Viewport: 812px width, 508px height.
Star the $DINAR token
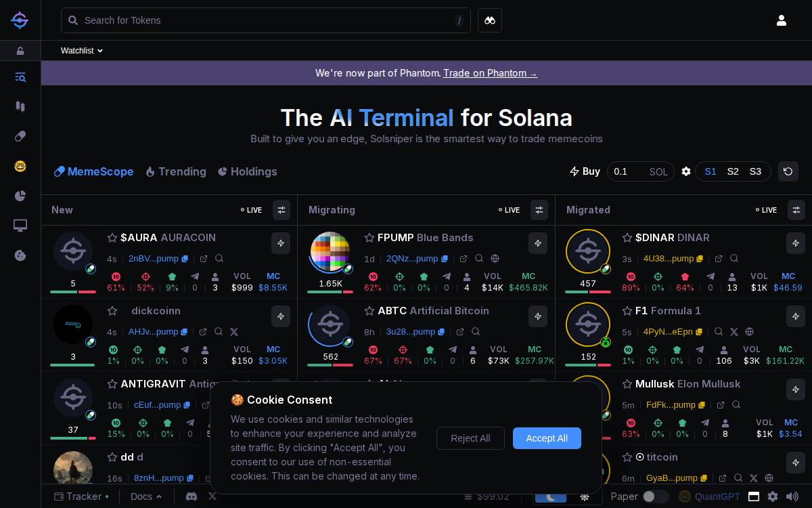(x=627, y=238)
